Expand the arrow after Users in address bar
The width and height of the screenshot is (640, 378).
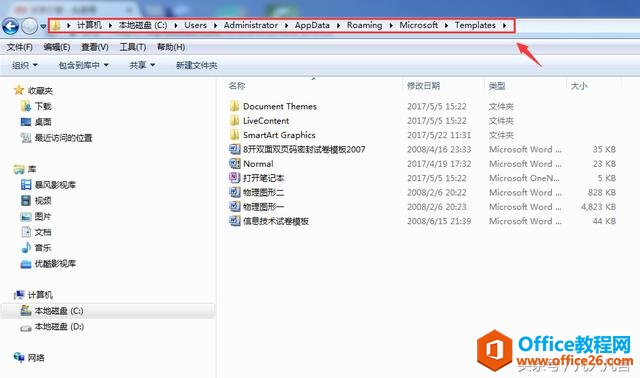(x=216, y=25)
